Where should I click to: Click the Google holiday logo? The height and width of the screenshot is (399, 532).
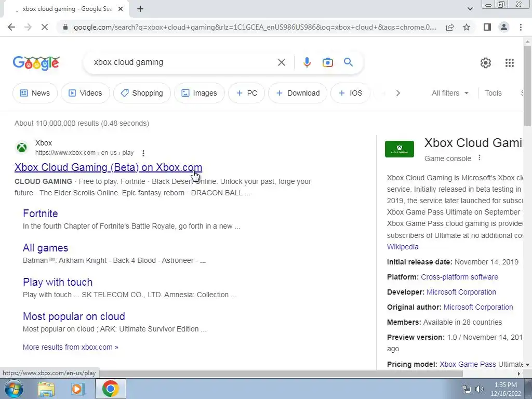click(36, 63)
